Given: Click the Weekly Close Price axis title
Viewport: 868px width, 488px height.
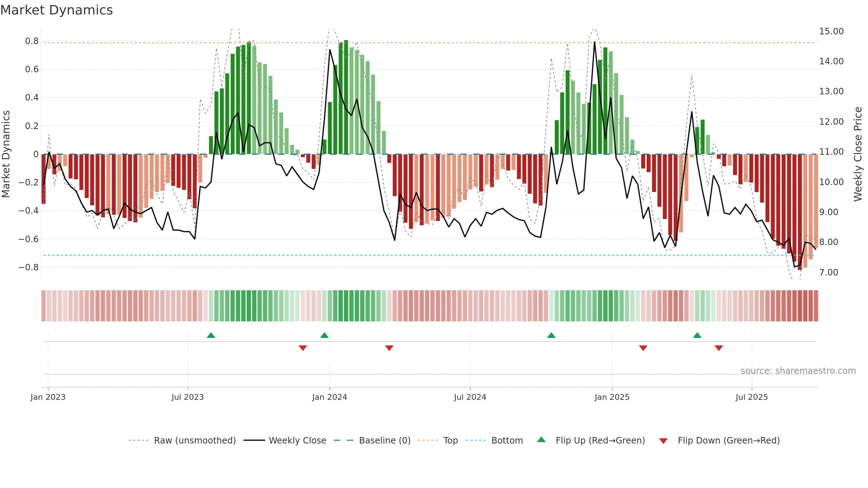Looking at the screenshot, I should (858, 154).
